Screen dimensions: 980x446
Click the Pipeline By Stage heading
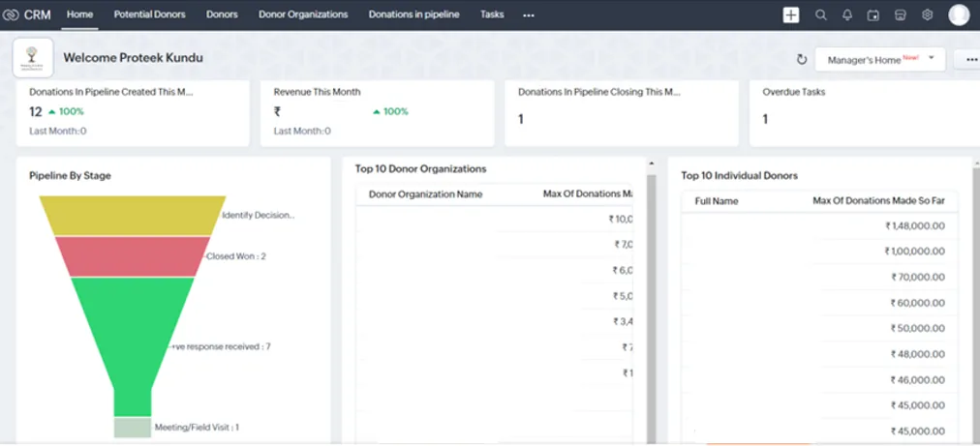(x=70, y=175)
